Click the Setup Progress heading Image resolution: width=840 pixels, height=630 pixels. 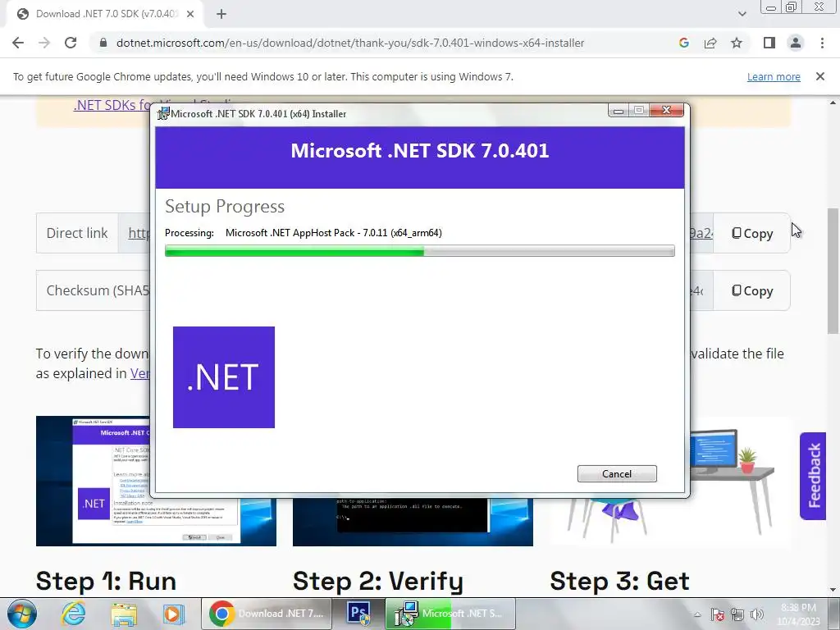click(225, 206)
